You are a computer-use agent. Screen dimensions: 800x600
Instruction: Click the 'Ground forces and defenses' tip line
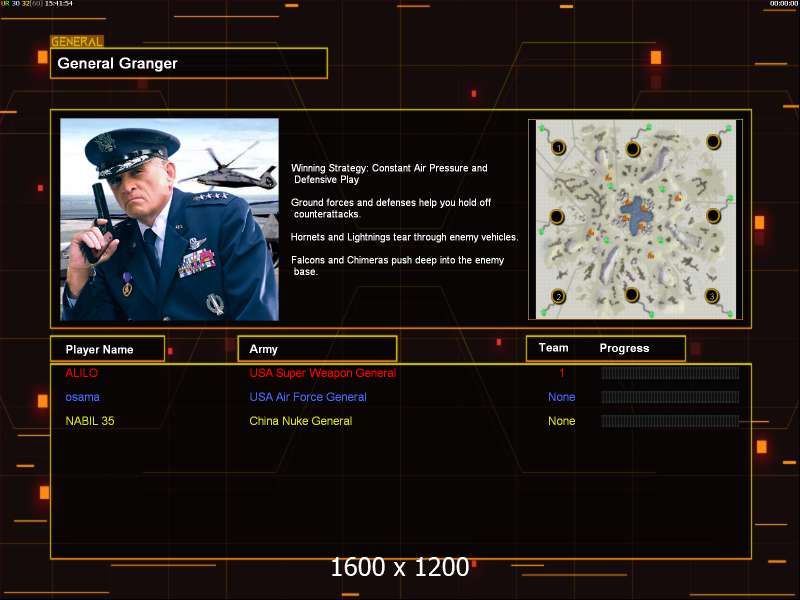[391, 208]
